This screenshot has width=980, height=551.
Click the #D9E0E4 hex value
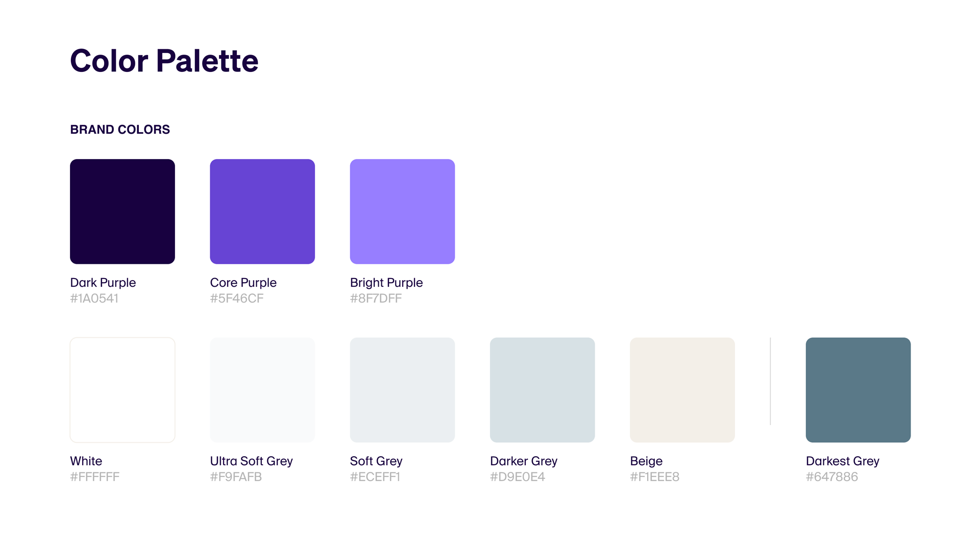tap(518, 477)
